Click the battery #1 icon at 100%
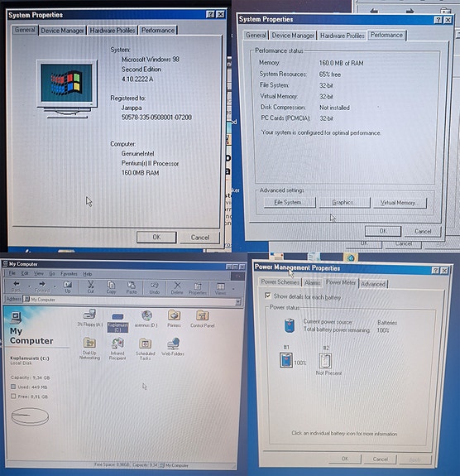Viewport: 460px width, 476px height. point(286,360)
